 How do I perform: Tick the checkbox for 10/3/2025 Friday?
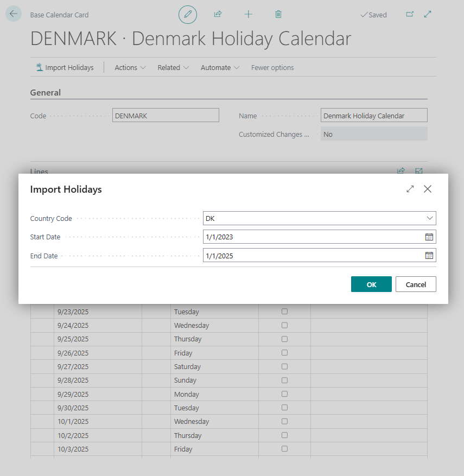(284, 449)
